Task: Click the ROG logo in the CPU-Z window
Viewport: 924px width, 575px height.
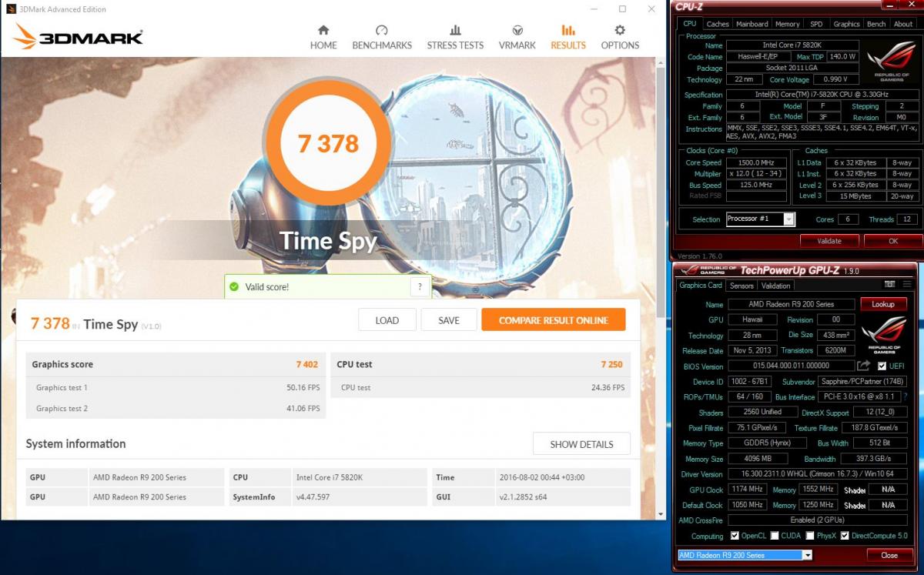Action: pyautogui.click(x=891, y=62)
